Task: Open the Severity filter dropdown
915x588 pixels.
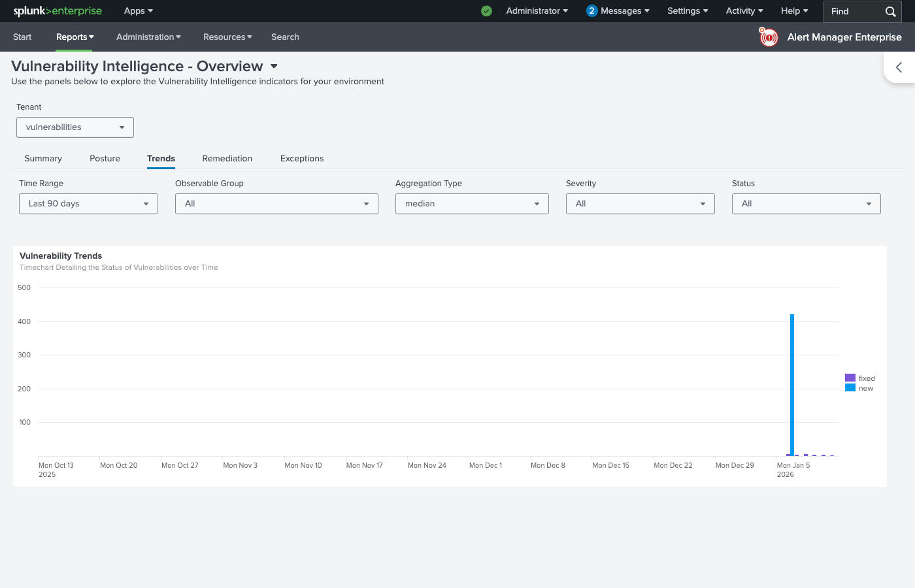Action: (640, 204)
